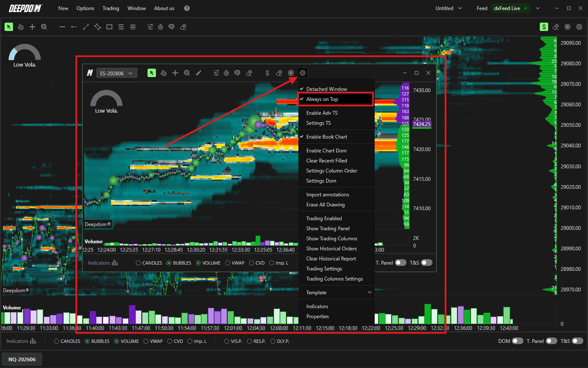Open the Untitled workspace dropdown
Image resolution: width=588 pixels, height=368 pixels.
(449, 8)
